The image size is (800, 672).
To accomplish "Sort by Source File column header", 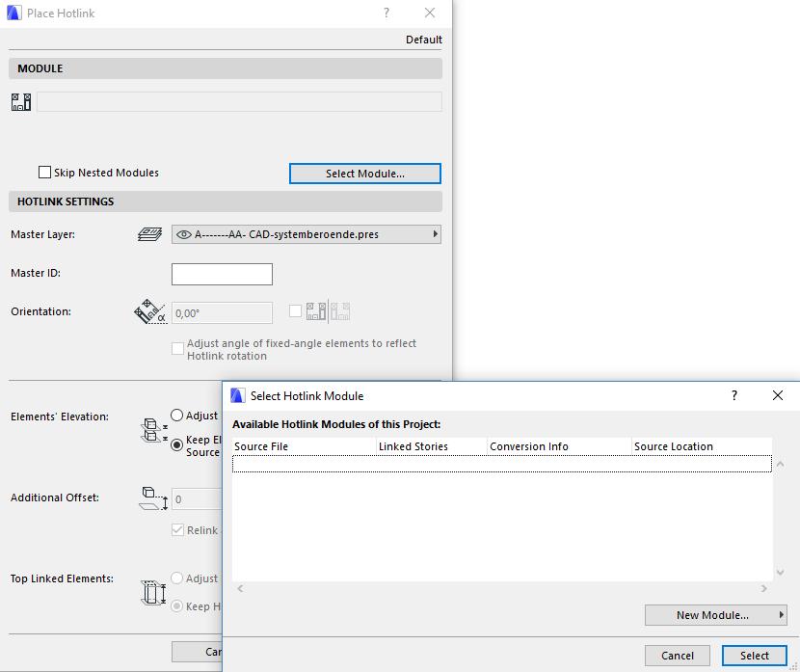I will (x=304, y=446).
